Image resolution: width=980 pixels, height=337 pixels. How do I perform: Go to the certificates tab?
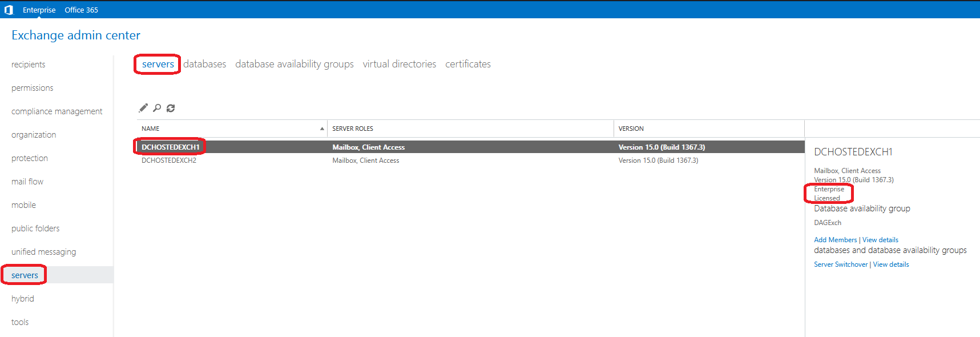[x=467, y=64]
